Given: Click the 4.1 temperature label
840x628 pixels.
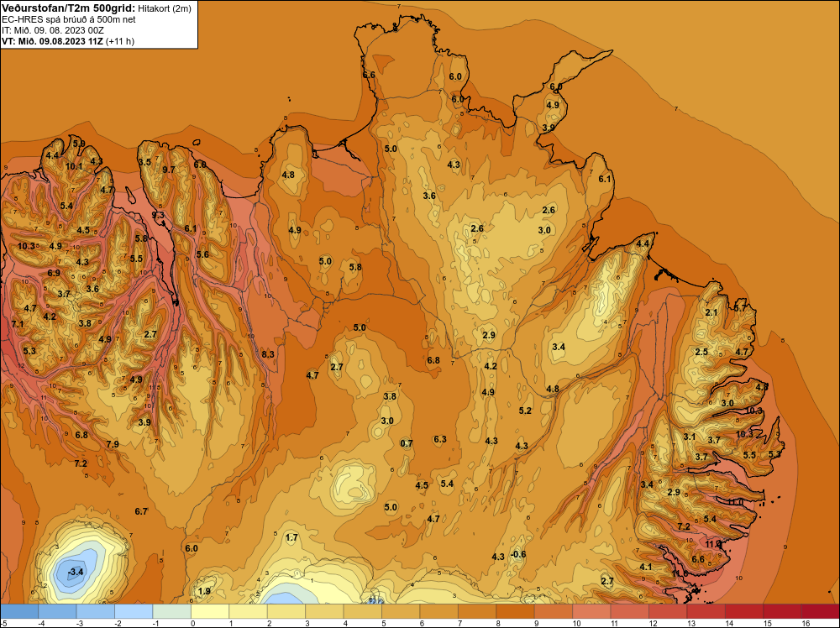Looking at the screenshot, I should click(x=645, y=567).
